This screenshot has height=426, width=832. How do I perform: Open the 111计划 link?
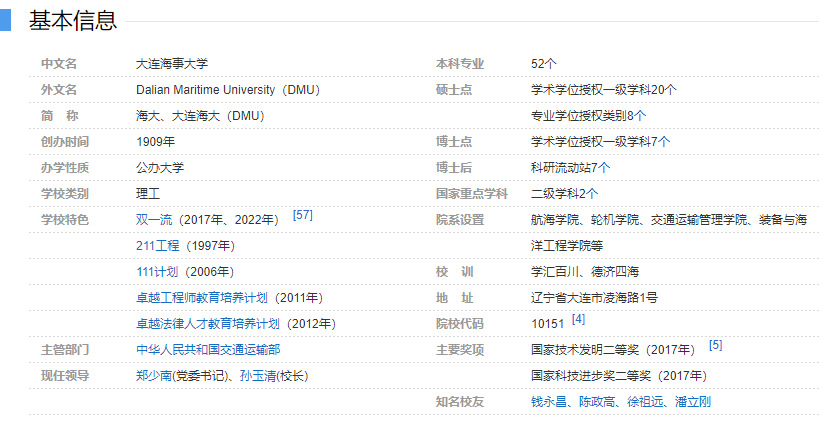(x=157, y=271)
